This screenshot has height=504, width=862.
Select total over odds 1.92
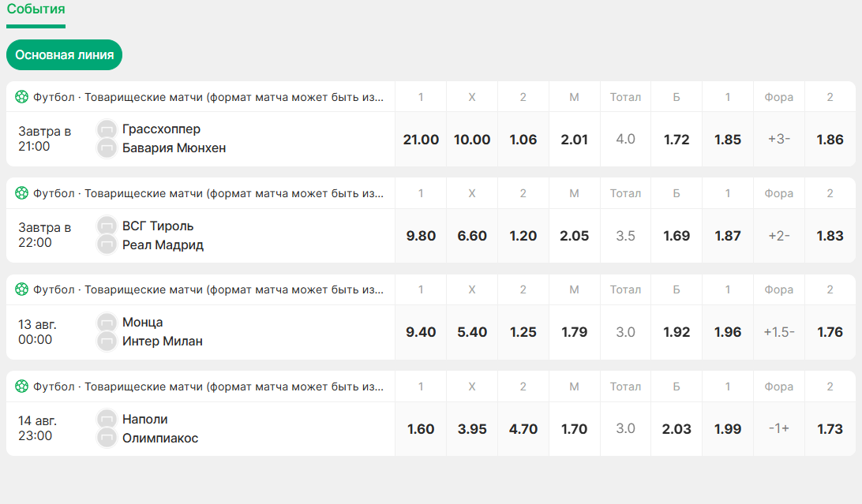[x=676, y=332]
